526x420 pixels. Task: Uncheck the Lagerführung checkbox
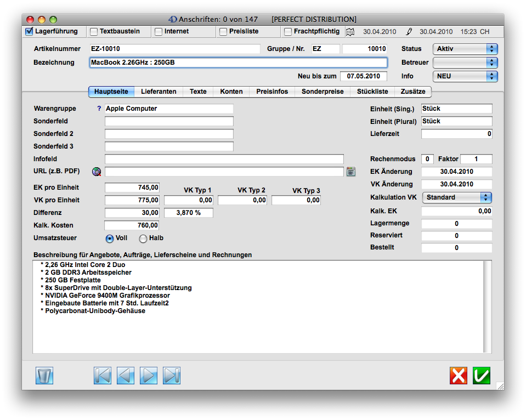[x=30, y=32]
